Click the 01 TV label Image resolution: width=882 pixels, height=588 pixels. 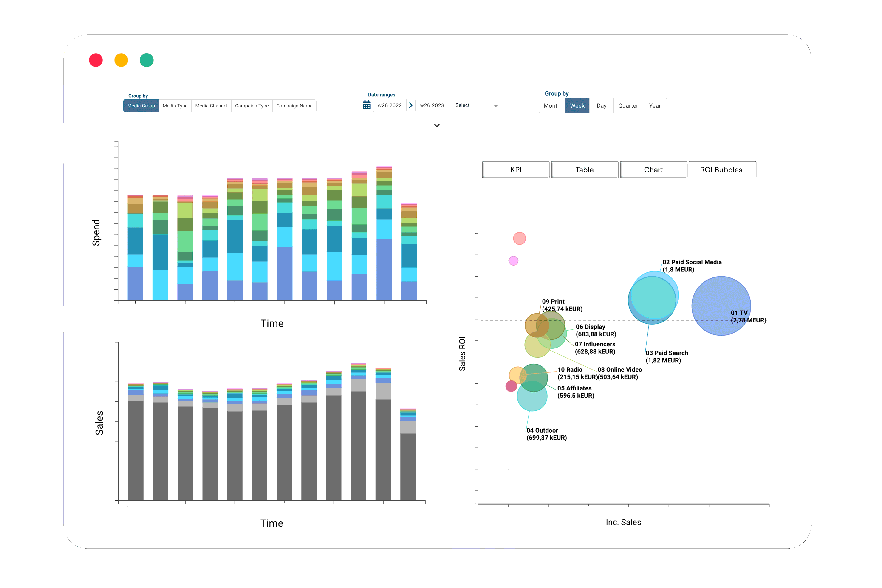(x=748, y=317)
